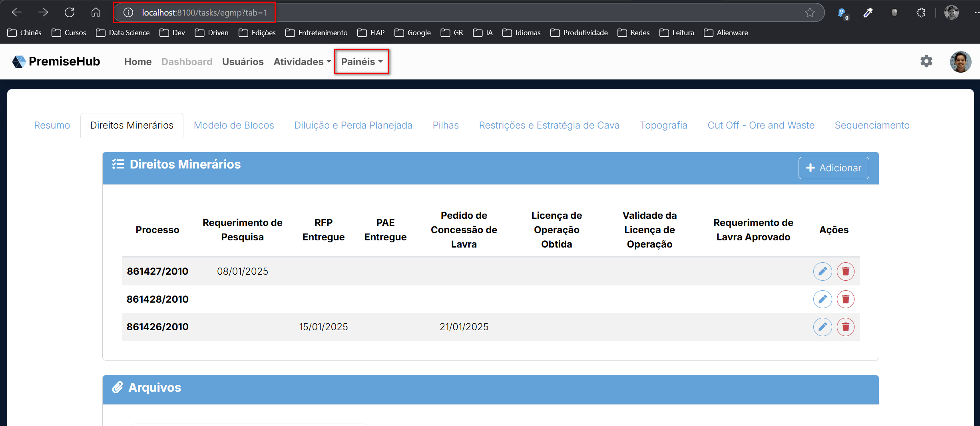Open the Driven bookmarks folder
The image size is (980, 426).
[211, 33]
